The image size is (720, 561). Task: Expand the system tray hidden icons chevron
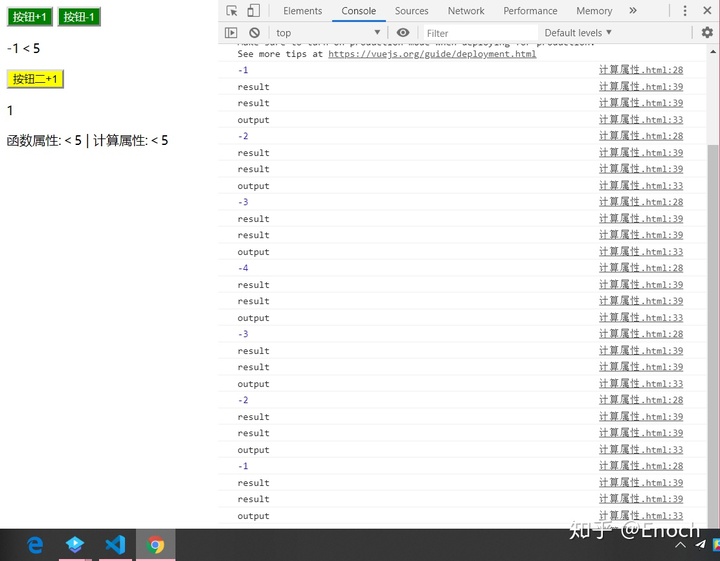pos(681,545)
